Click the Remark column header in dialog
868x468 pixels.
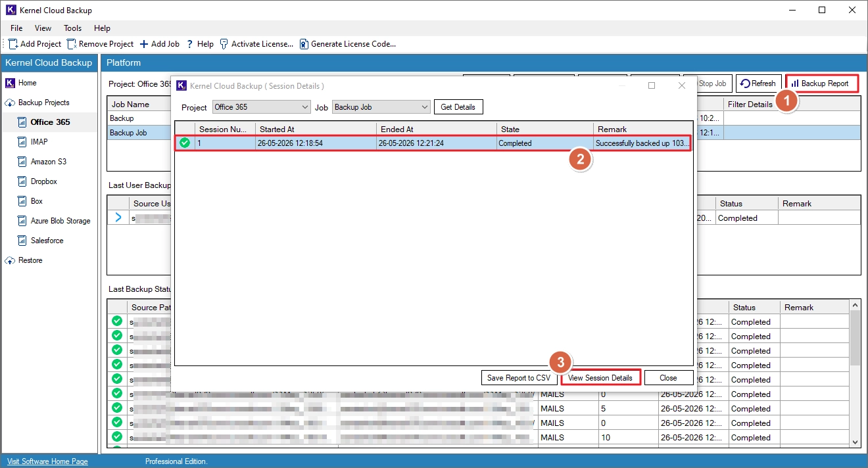click(x=643, y=129)
